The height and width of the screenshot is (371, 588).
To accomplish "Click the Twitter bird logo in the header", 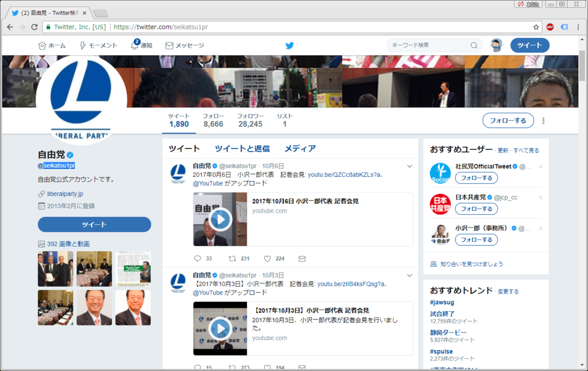I will 289,45.
